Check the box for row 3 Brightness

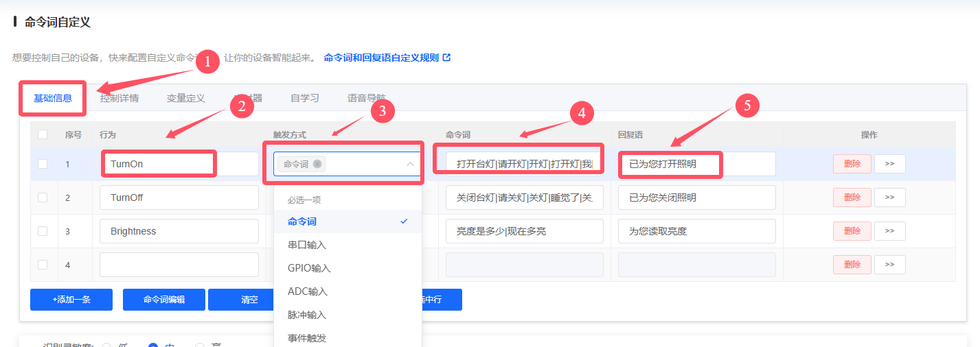point(43,231)
